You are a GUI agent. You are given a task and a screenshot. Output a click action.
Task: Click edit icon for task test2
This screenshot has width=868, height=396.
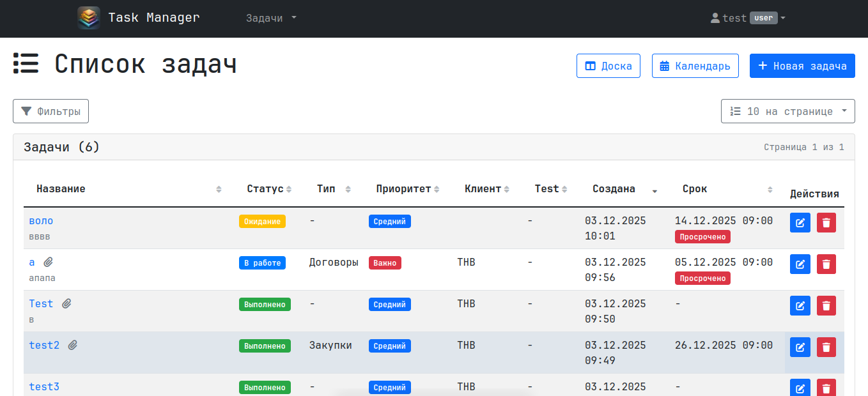[x=800, y=347]
